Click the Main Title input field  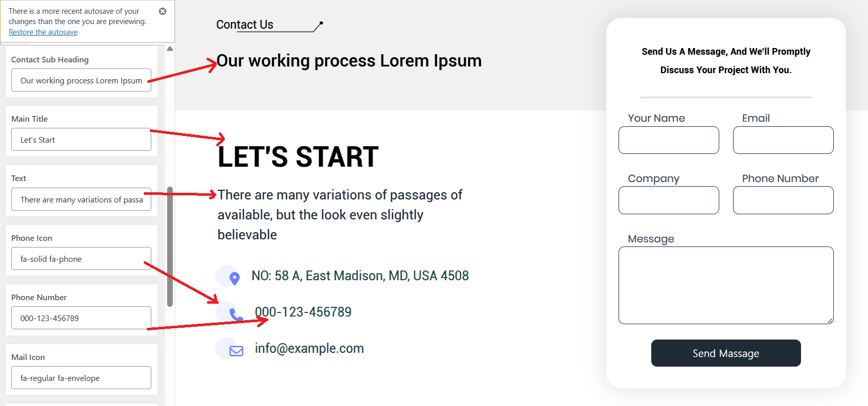pyautogui.click(x=81, y=140)
